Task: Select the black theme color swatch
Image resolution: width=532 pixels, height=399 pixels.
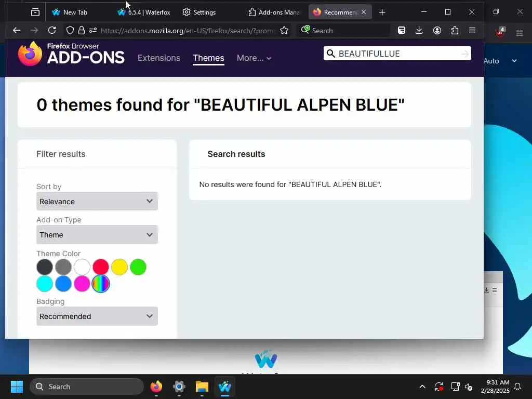Action: tap(45, 267)
